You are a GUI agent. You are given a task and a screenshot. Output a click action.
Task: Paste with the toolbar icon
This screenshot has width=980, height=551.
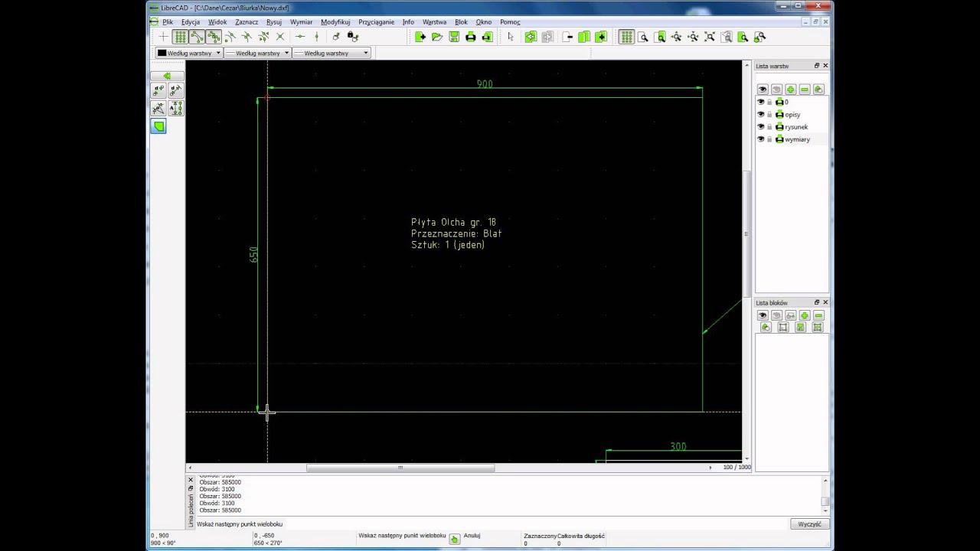[601, 37]
